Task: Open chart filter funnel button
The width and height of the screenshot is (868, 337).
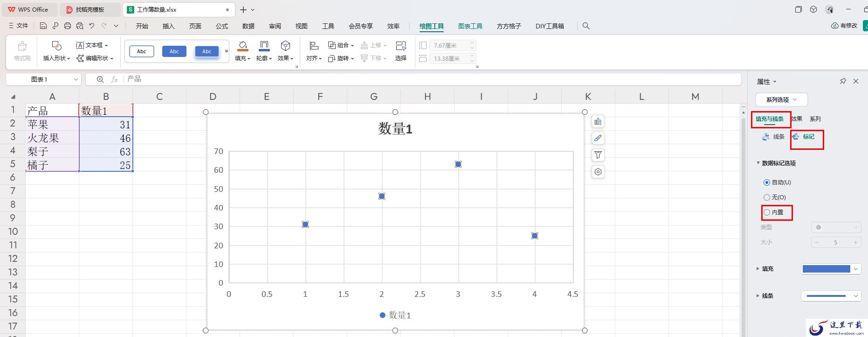Action: tap(598, 155)
